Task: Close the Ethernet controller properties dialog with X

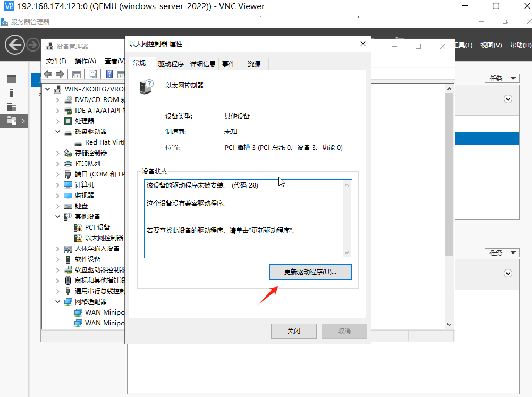Action: 362,44
